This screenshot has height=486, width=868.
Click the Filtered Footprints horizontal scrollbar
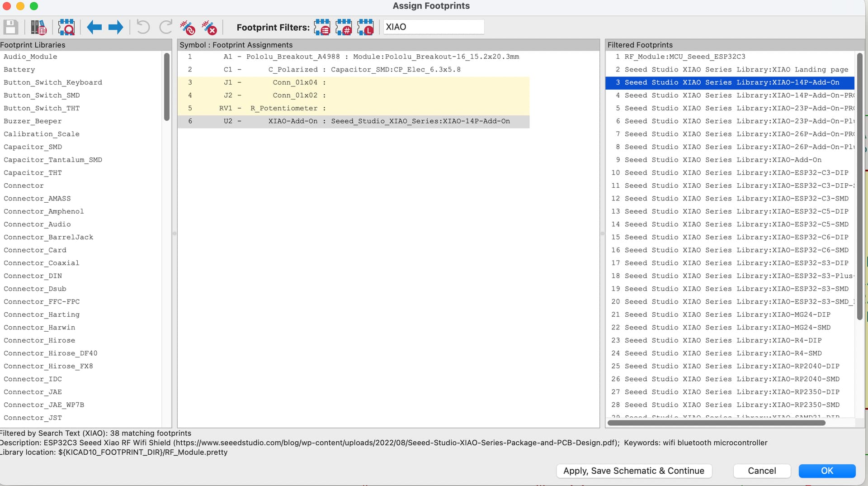[717, 423]
